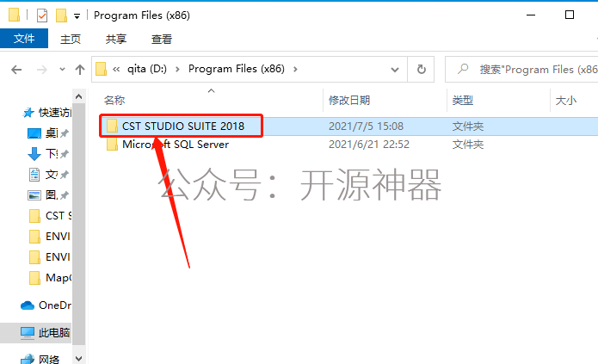Open the Downloads quick access shortcut

click(x=48, y=154)
